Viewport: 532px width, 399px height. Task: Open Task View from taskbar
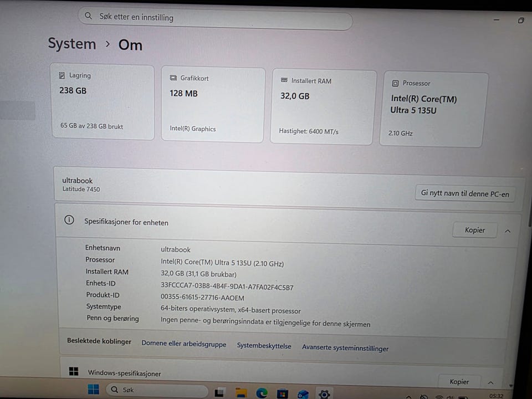[x=219, y=392]
